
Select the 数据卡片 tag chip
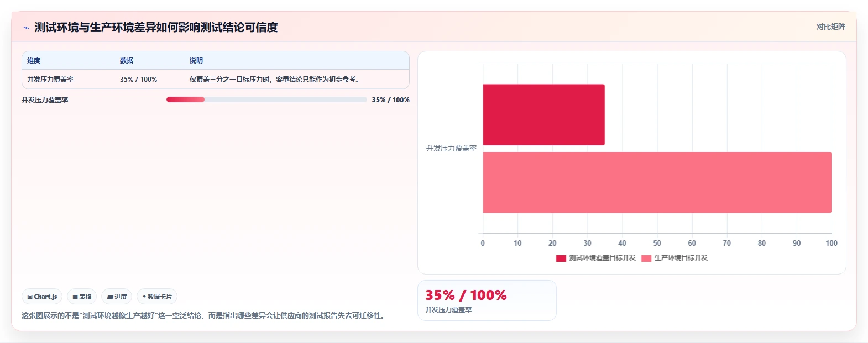157,297
